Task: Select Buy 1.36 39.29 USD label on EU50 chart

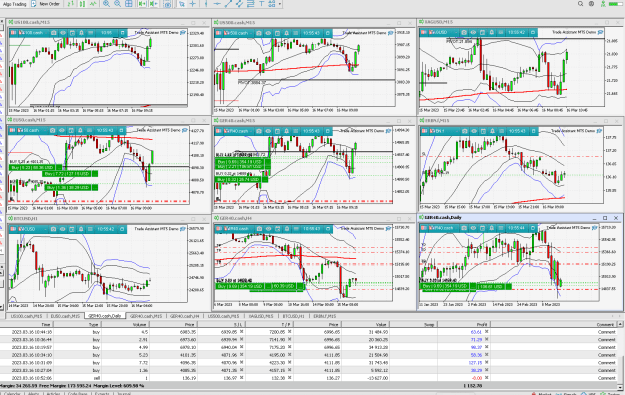Action: tap(71, 187)
